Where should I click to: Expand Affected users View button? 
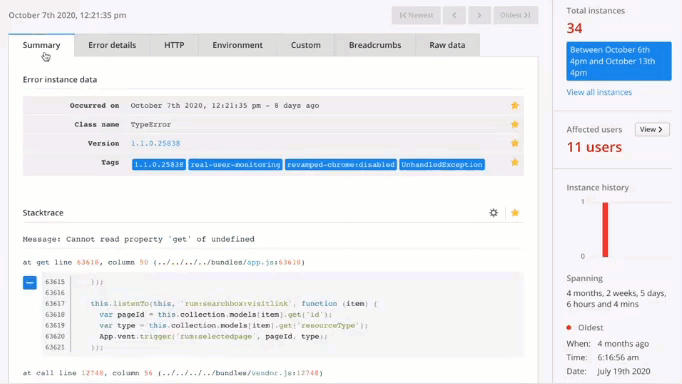pos(652,130)
